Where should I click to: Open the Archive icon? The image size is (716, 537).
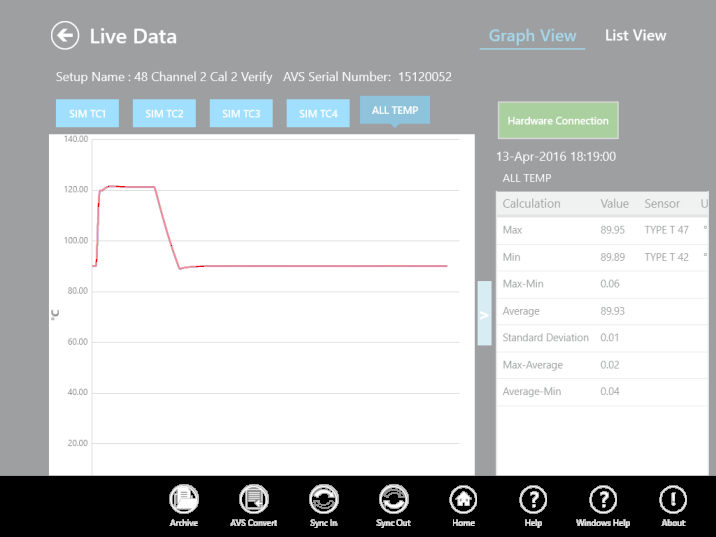click(x=184, y=506)
